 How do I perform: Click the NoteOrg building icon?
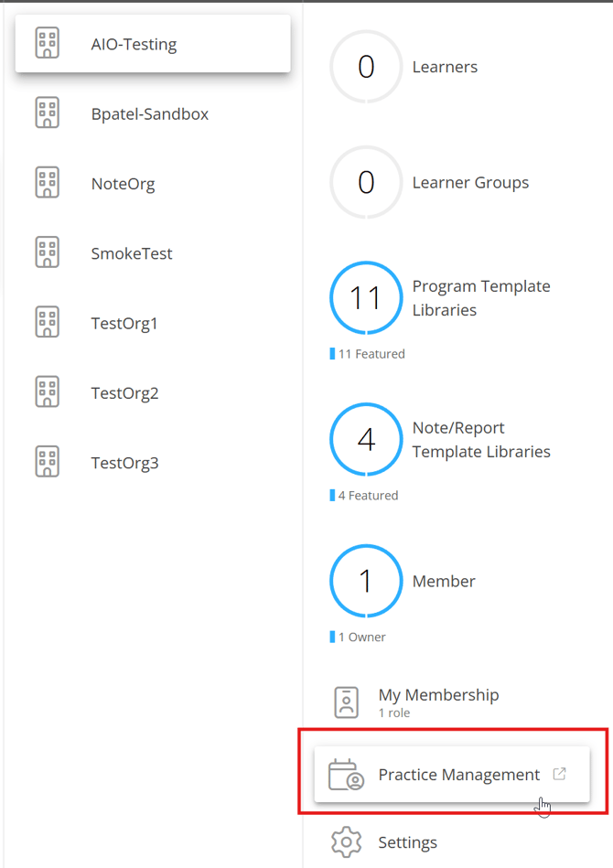47,184
